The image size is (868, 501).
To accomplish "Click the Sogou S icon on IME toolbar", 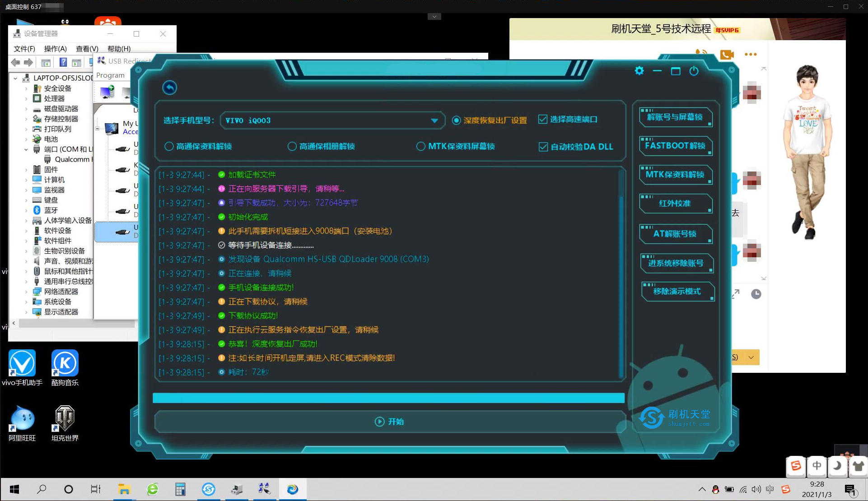I will [796, 465].
